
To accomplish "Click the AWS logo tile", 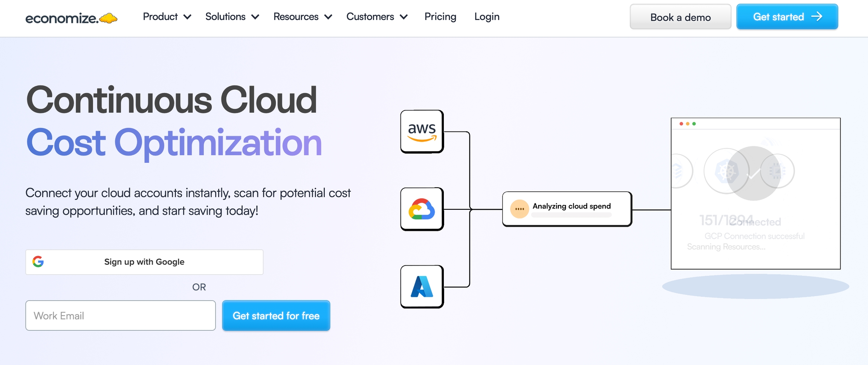I will 422,131.
